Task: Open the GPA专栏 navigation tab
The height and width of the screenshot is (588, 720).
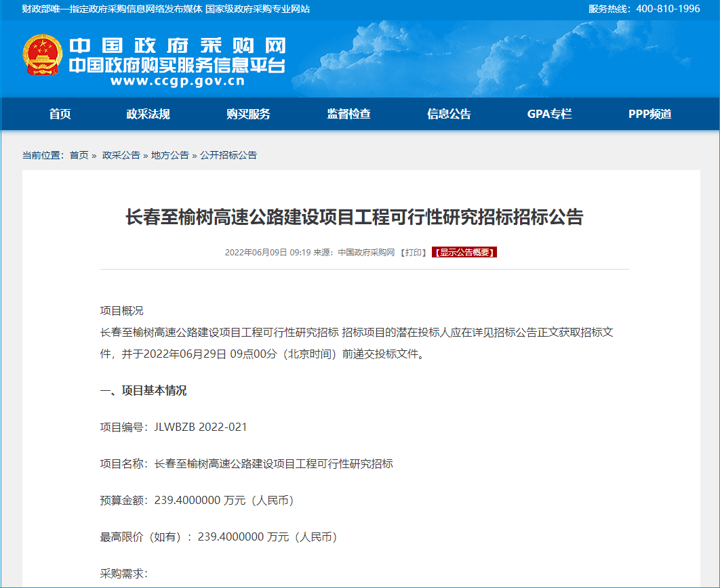Action: pyautogui.click(x=549, y=114)
